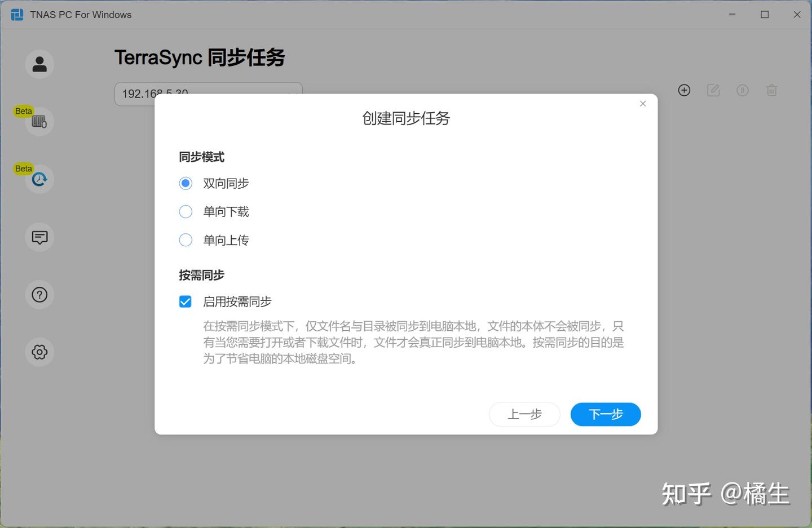Viewport: 812px width, 528px height.
Task: Uncheck 启用按需同步 checkbox
Action: pos(186,301)
